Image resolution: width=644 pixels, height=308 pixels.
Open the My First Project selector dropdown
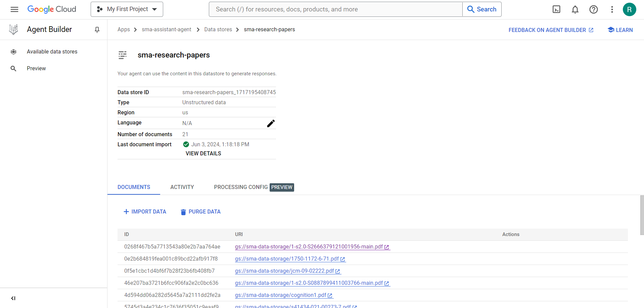point(127,9)
